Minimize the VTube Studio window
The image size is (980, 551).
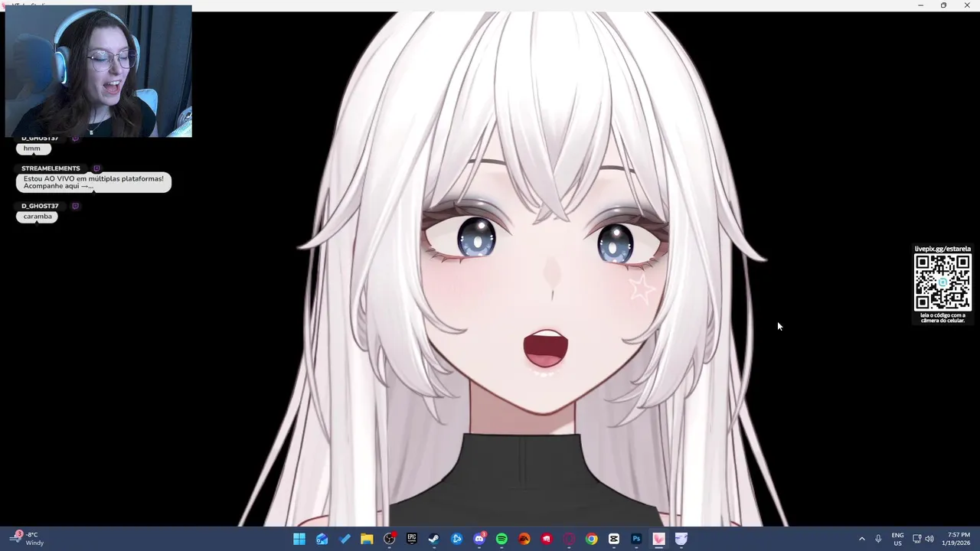920,5
